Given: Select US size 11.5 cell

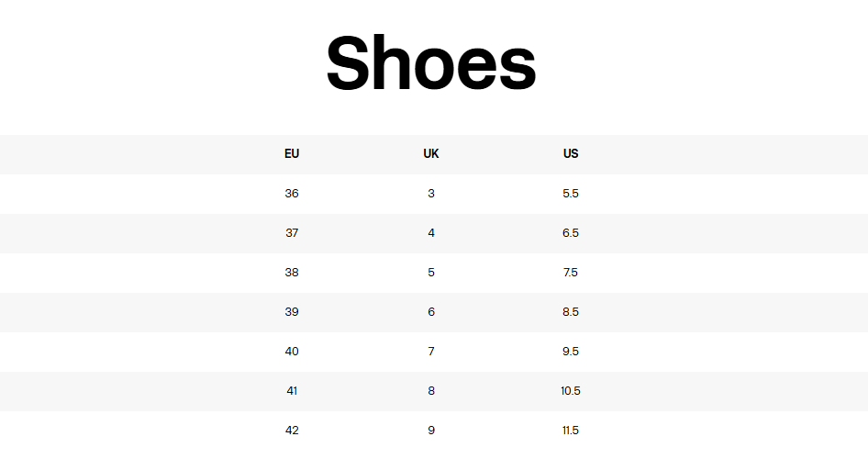Looking at the screenshot, I should click(x=571, y=431).
